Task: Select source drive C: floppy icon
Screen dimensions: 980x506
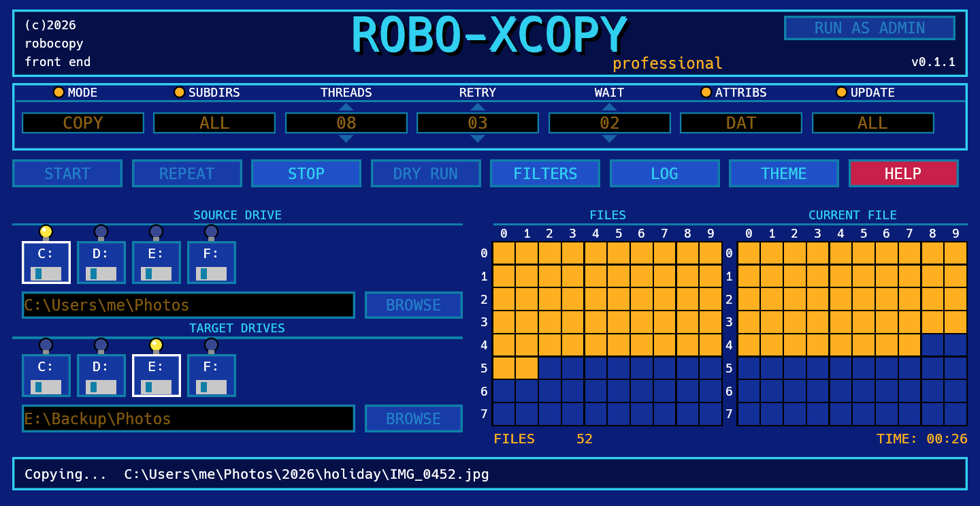Action: click(x=46, y=262)
